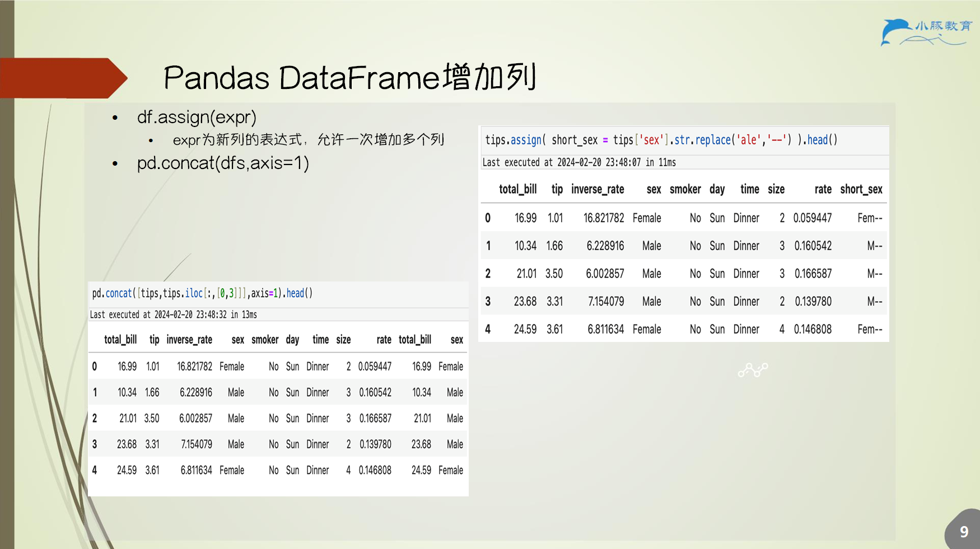Screen dimensions: 980x549
Task: Click the time header in the concat table
Action: click(321, 340)
